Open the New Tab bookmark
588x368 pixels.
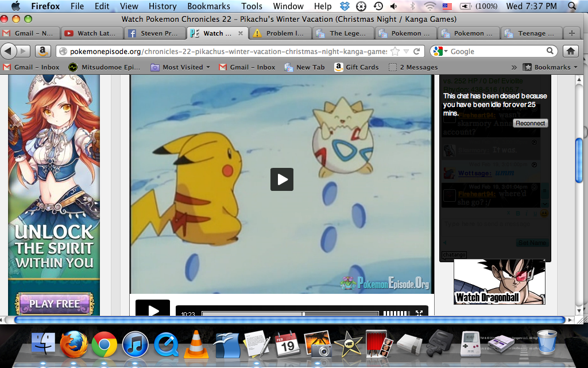coord(304,67)
